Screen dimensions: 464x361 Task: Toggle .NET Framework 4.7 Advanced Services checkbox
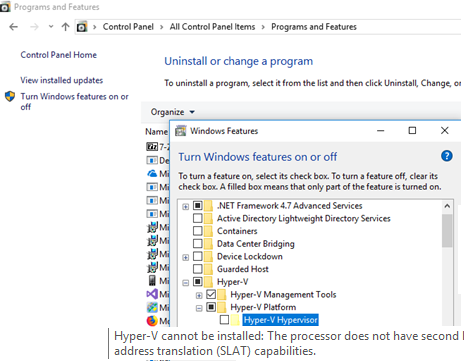[x=198, y=206]
